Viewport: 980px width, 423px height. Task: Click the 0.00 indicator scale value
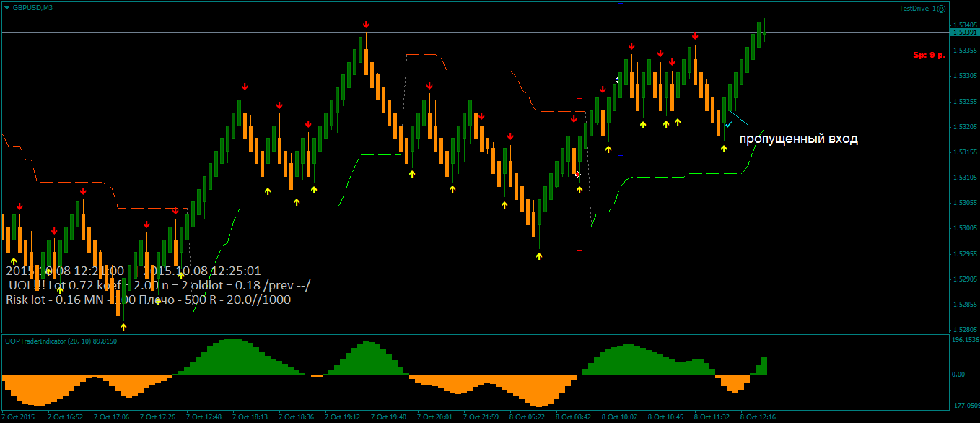959,374
